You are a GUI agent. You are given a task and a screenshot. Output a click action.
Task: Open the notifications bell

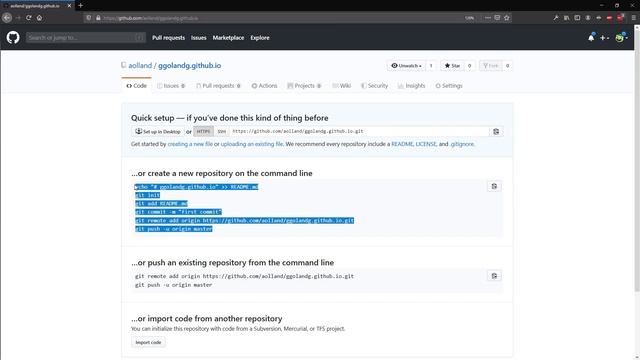[591, 38]
